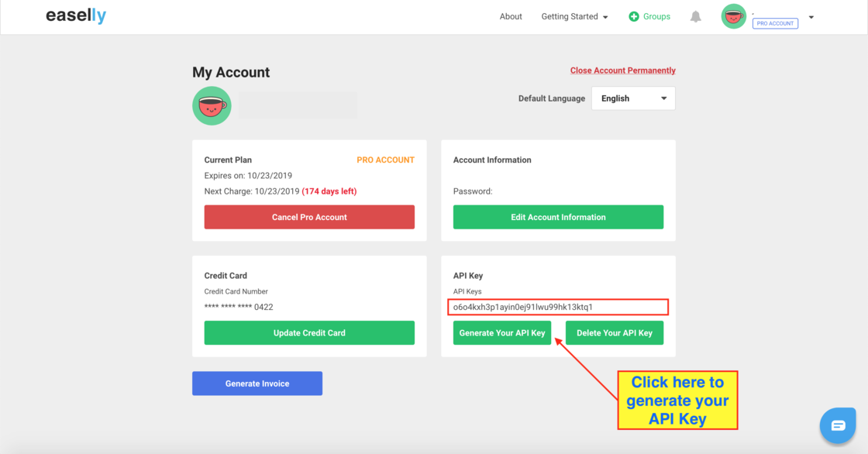Viewport: 868px width, 454px height.
Task: Click Generate Your API Key button
Action: pyautogui.click(x=502, y=332)
